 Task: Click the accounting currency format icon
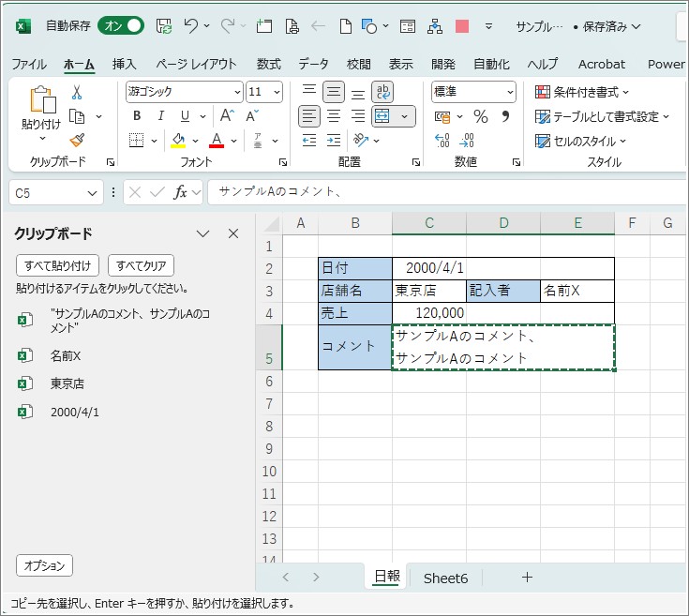tap(442, 116)
